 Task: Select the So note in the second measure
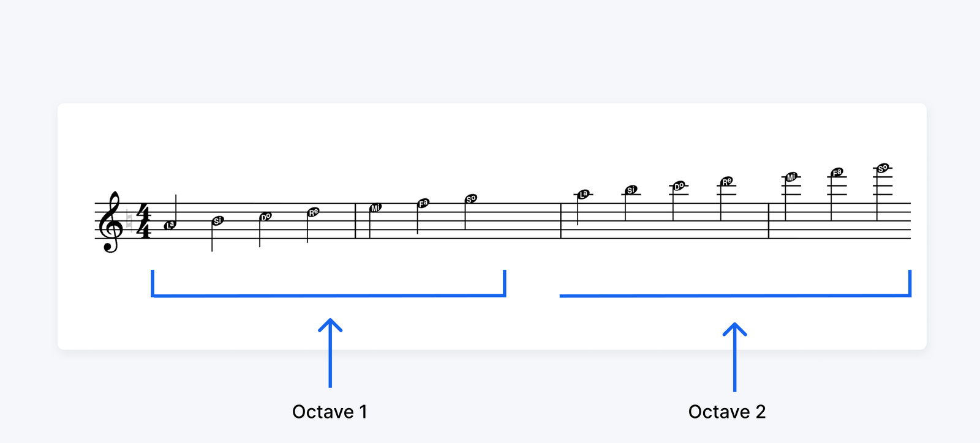[470, 199]
